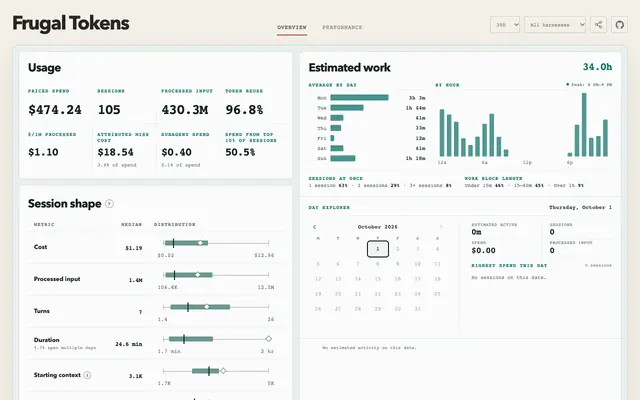640x400 pixels.
Task: Click the Starting context metric label
Action: 57,375
